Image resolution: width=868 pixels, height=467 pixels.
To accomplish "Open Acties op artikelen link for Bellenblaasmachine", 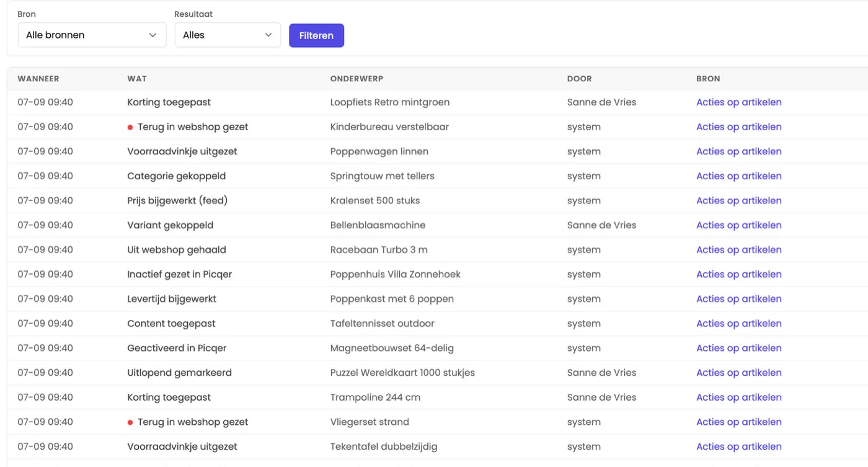I will click(x=738, y=225).
